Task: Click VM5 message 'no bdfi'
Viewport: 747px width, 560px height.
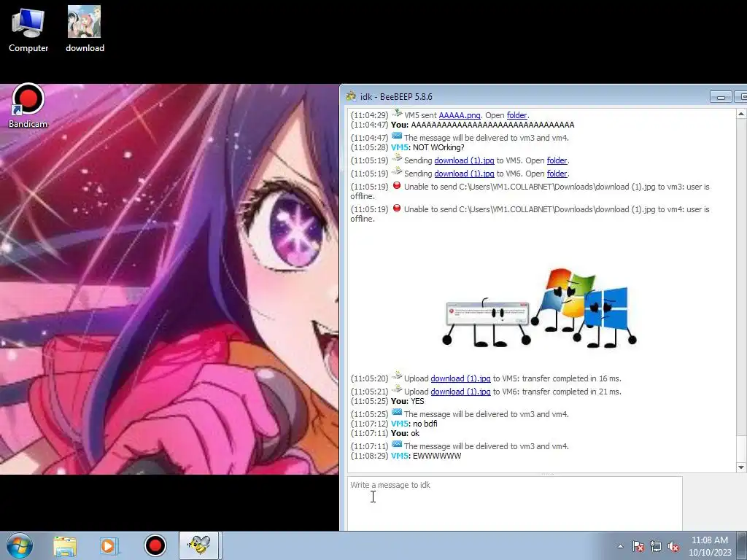Action: 425,424
